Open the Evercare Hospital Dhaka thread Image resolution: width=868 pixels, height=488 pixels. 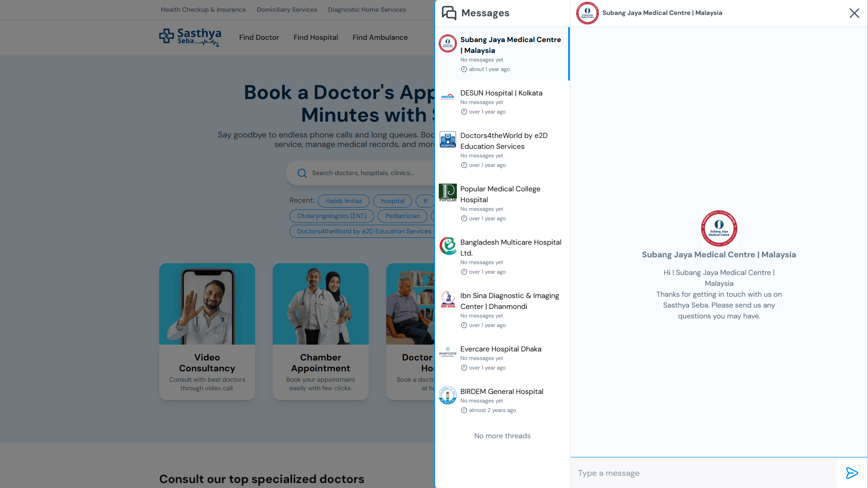click(502, 358)
